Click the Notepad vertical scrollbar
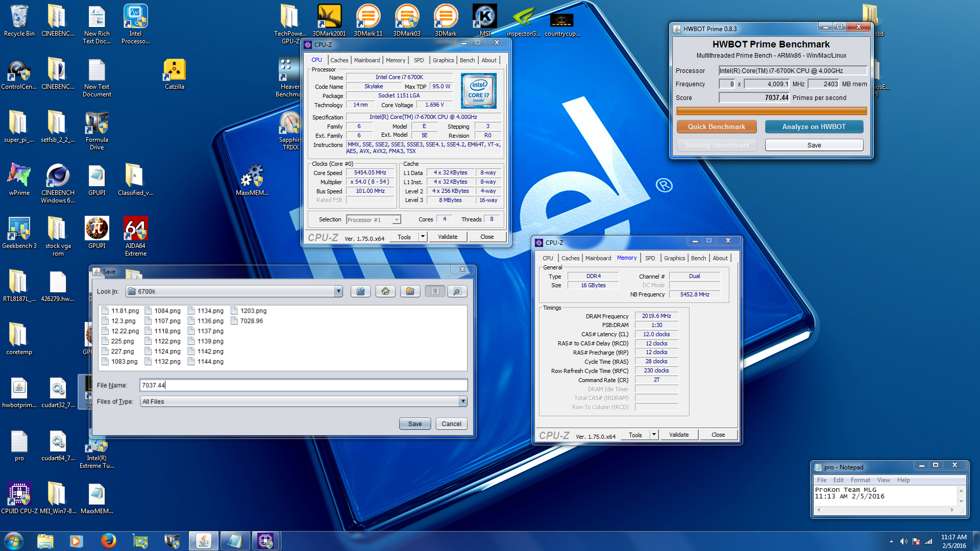Screen dimensions: 980x551 (961, 495)
